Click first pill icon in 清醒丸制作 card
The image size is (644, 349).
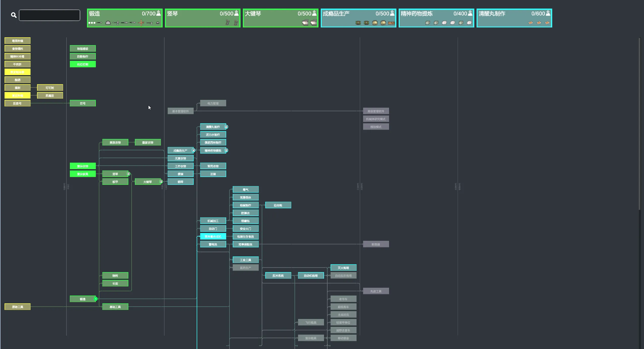pos(531,23)
